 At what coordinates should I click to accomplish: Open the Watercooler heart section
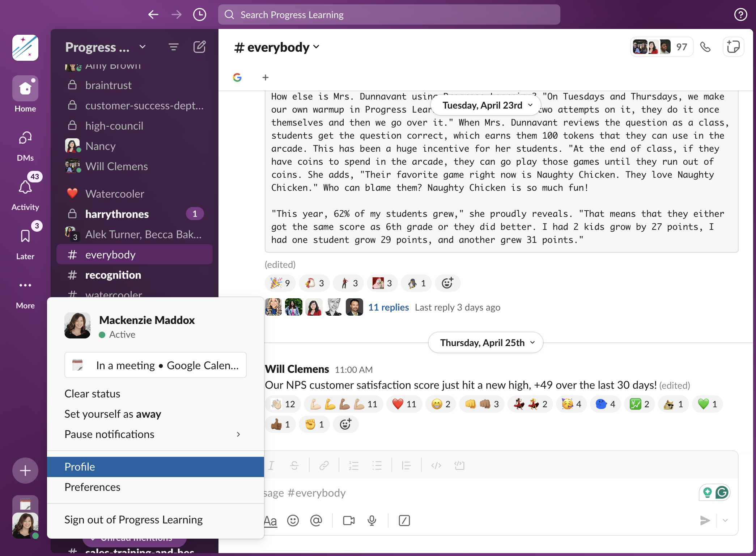coord(135,194)
